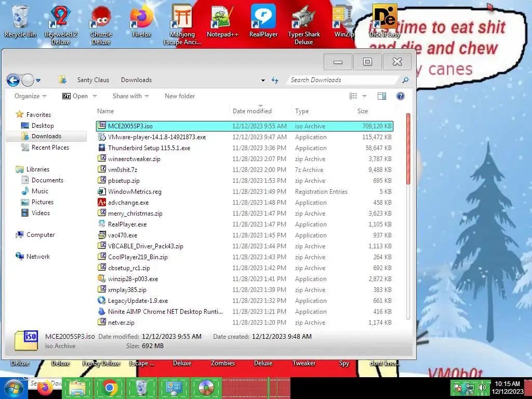
Task: Launch the Bejeweled 2 Deluxe shortcut
Action: coord(60,25)
